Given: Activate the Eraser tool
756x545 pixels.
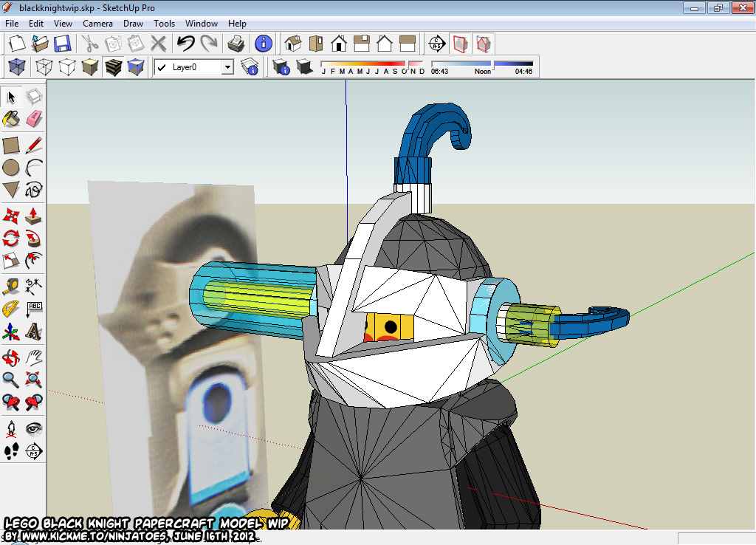Looking at the screenshot, I should click(33, 119).
